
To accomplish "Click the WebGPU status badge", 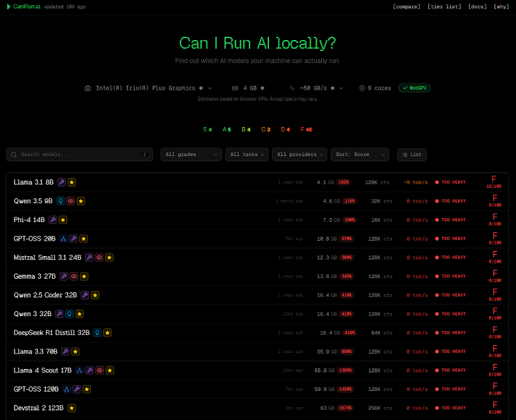I will [x=414, y=88].
